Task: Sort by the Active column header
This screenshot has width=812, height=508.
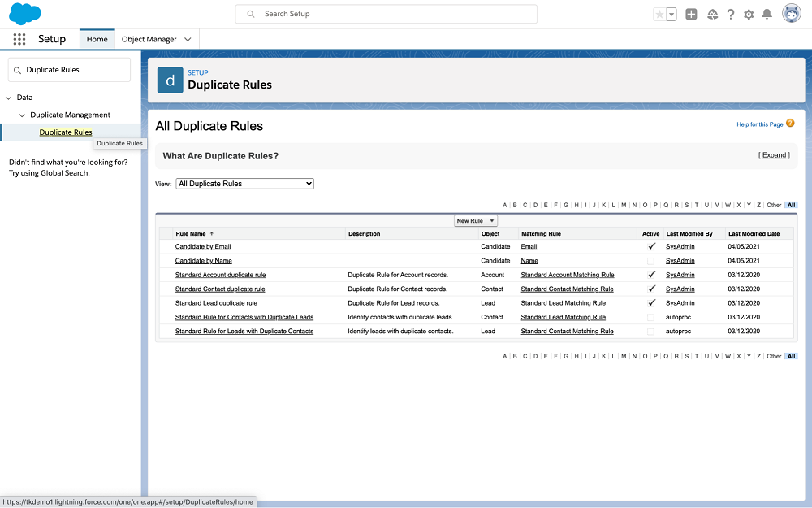Action: point(650,234)
